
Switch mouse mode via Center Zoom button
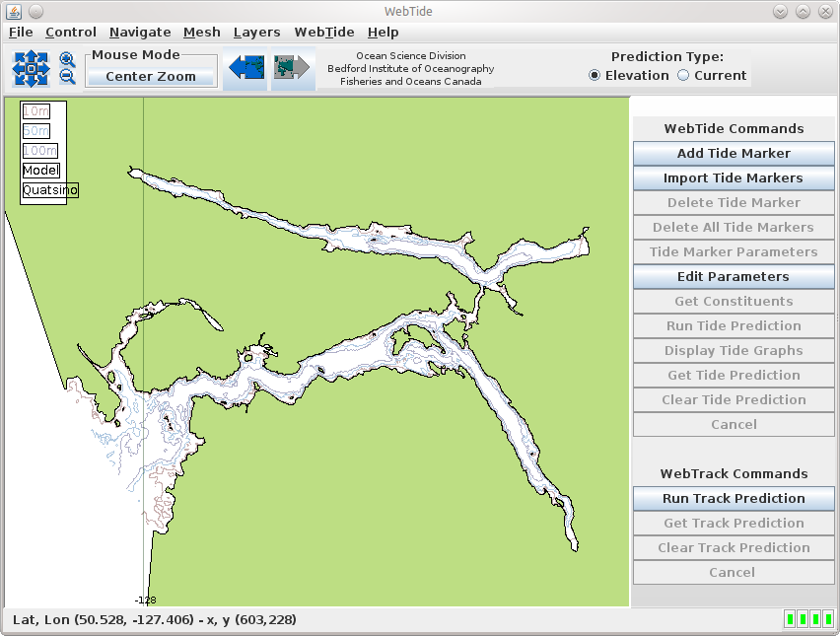pos(150,77)
